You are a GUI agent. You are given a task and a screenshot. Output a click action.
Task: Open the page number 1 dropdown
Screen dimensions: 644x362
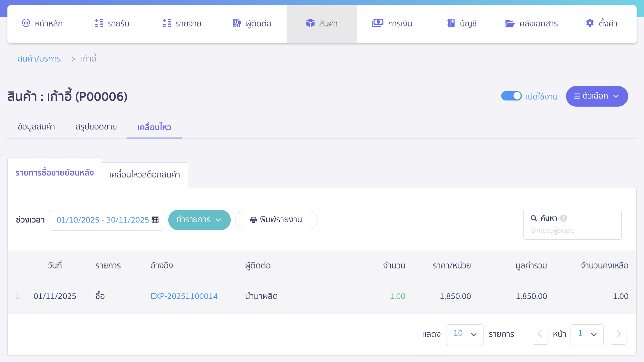(587, 334)
